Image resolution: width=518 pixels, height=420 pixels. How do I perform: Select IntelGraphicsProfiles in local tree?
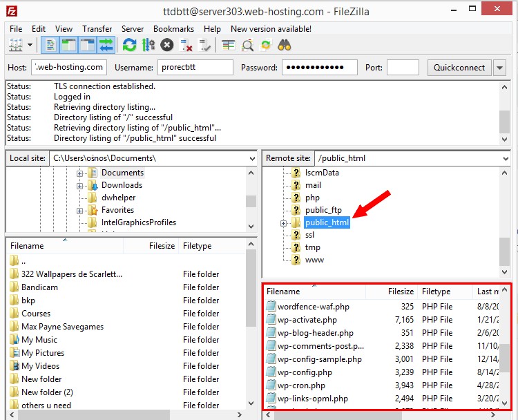[x=138, y=222]
